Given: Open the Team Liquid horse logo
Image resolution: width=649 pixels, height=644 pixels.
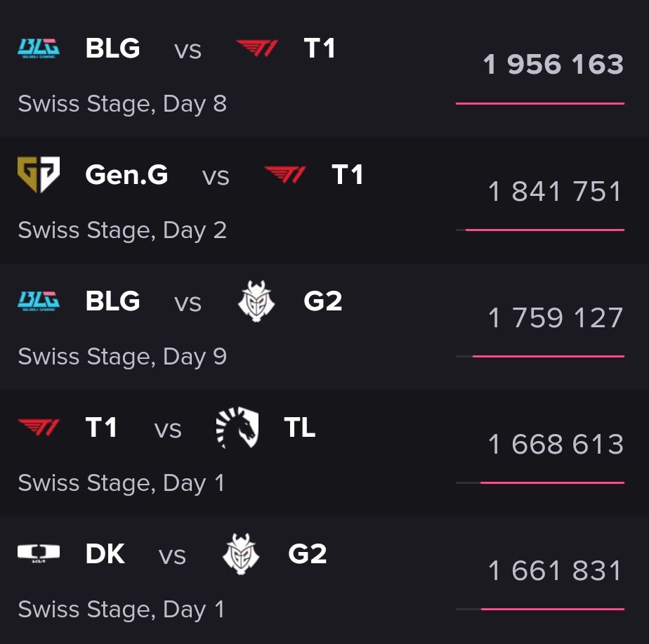Looking at the screenshot, I should 237,428.
